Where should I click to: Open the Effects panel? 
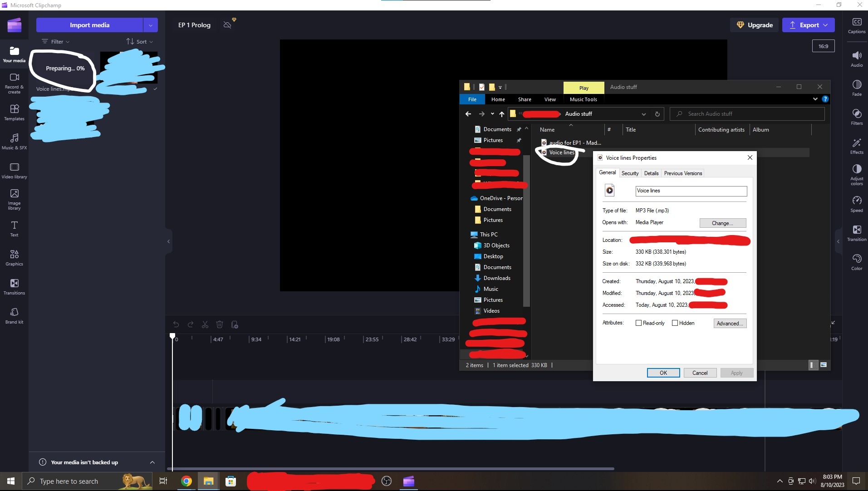(x=857, y=145)
